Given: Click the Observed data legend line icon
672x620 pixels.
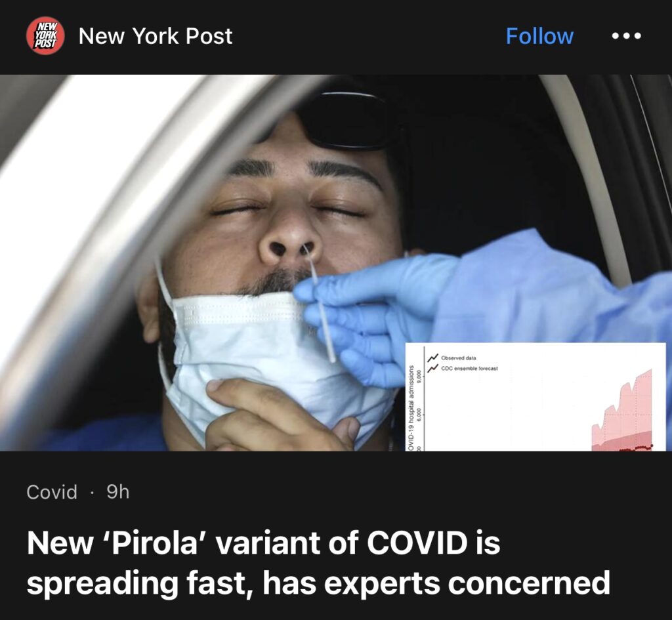Looking at the screenshot, I should pos(432,358).
